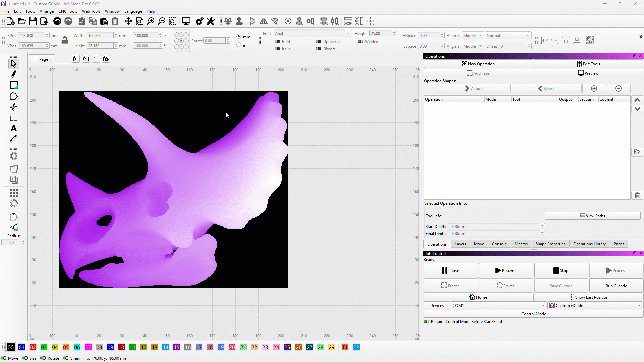Screen dimensions: 644x362
Task: Open the Offset shapes ring tool
Action: coord(13,156)
